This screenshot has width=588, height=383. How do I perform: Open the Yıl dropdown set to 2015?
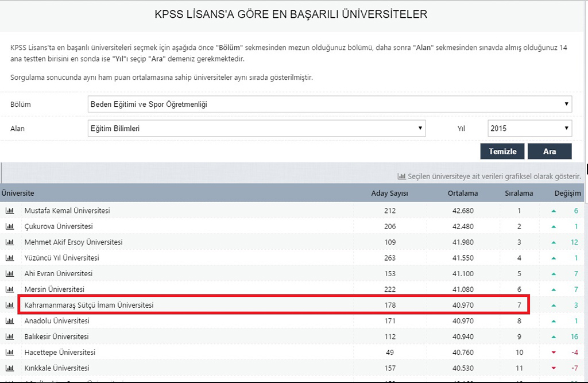coord(529,129)
